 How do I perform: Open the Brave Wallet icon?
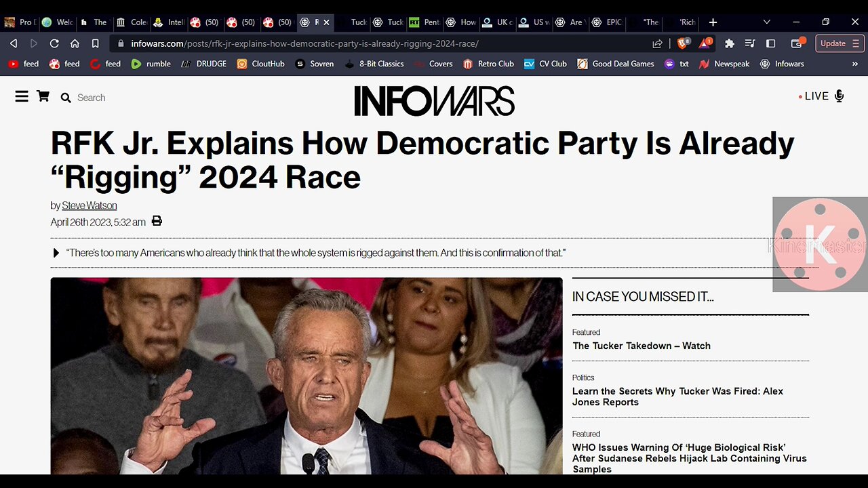click(x=797, y=43)
